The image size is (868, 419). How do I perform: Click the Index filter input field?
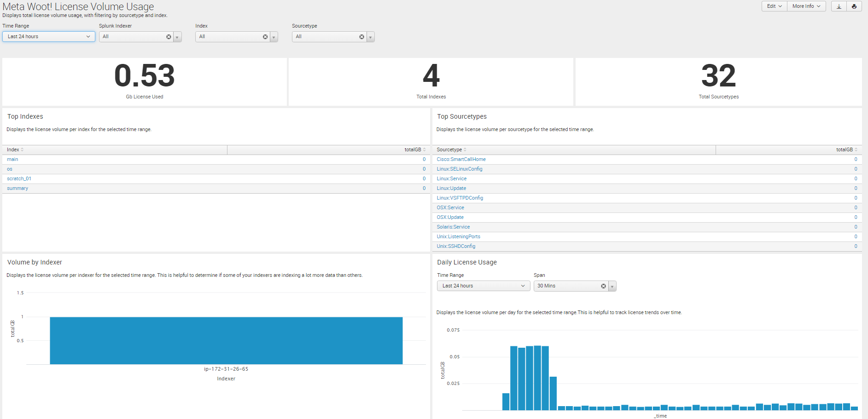[x=228, y=37]
